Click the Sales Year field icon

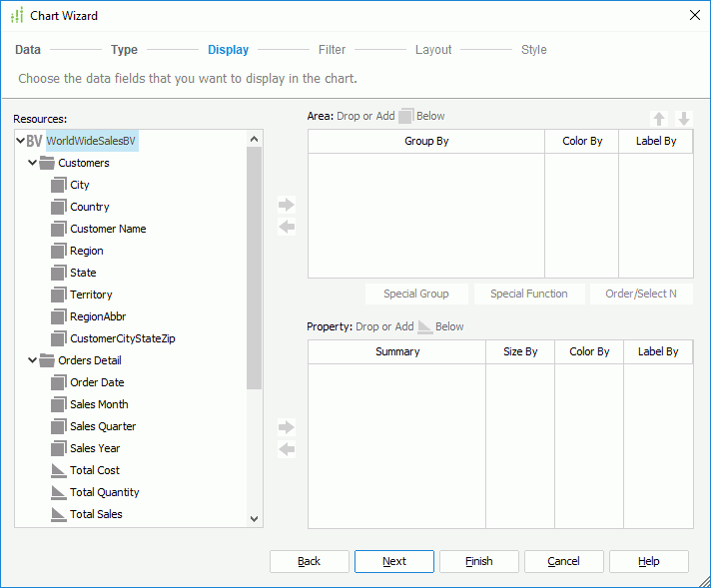59,448
